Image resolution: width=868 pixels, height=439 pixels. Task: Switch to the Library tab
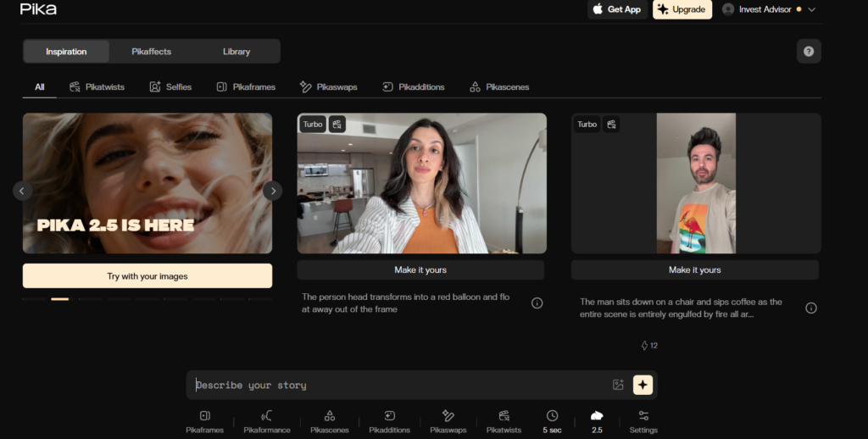236,52
